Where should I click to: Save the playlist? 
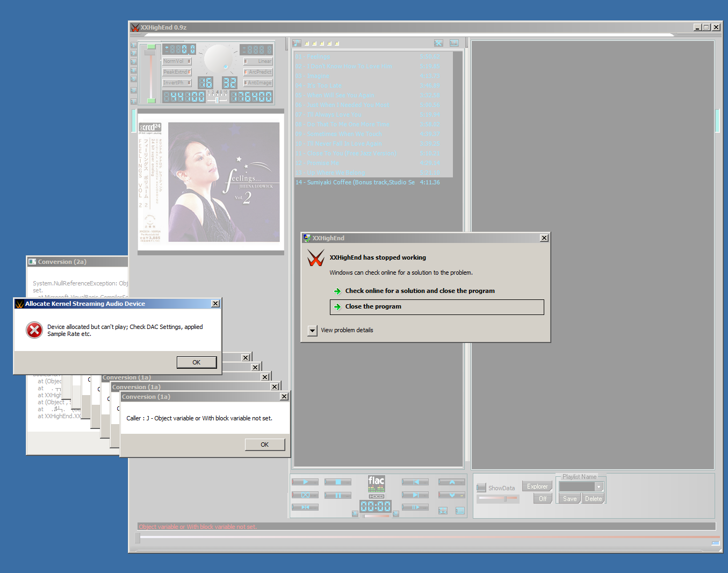coord(570,499)
